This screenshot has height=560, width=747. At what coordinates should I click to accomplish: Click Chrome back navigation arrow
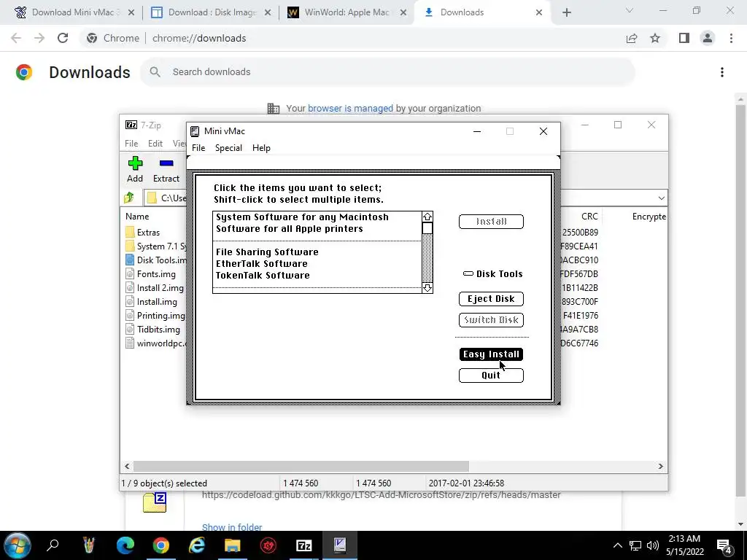click(16, 38)
